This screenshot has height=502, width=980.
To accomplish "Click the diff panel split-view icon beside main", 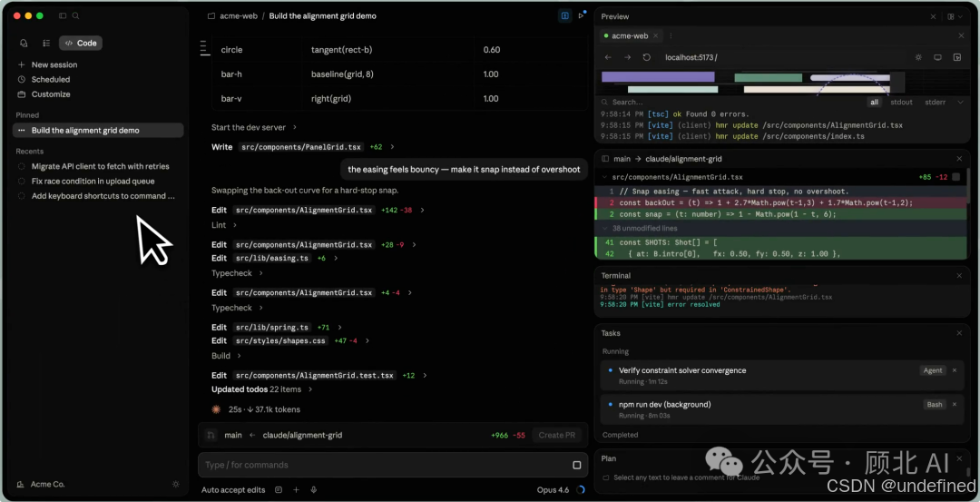I will 605,159.
